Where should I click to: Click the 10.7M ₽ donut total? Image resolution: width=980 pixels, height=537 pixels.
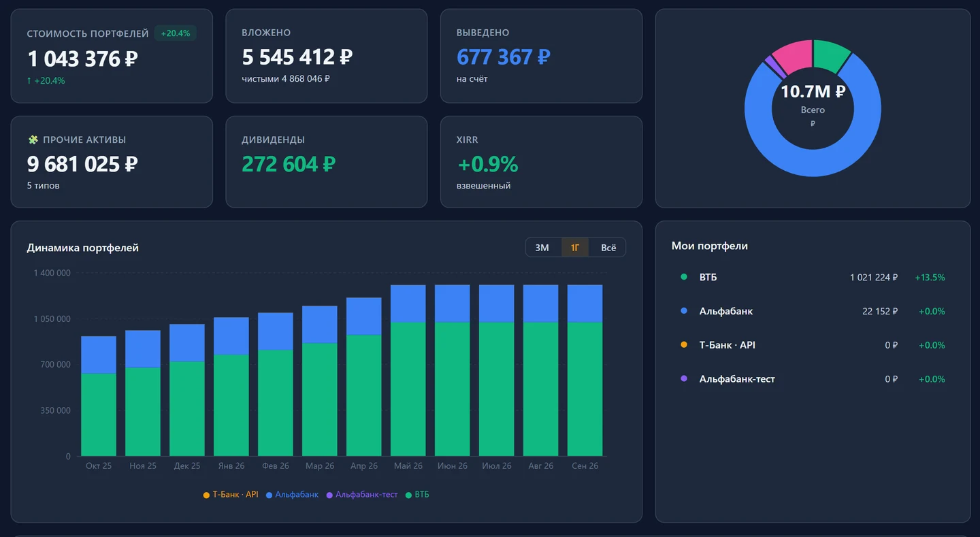coord(813,91)
